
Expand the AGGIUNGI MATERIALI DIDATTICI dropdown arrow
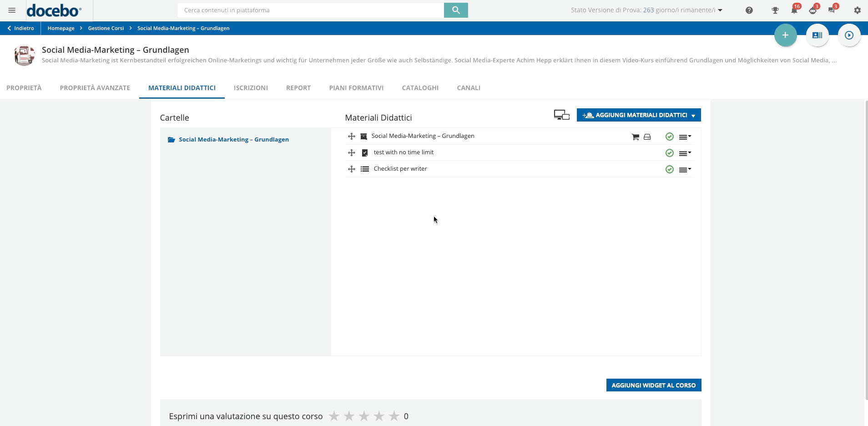(x=693, y=115)
